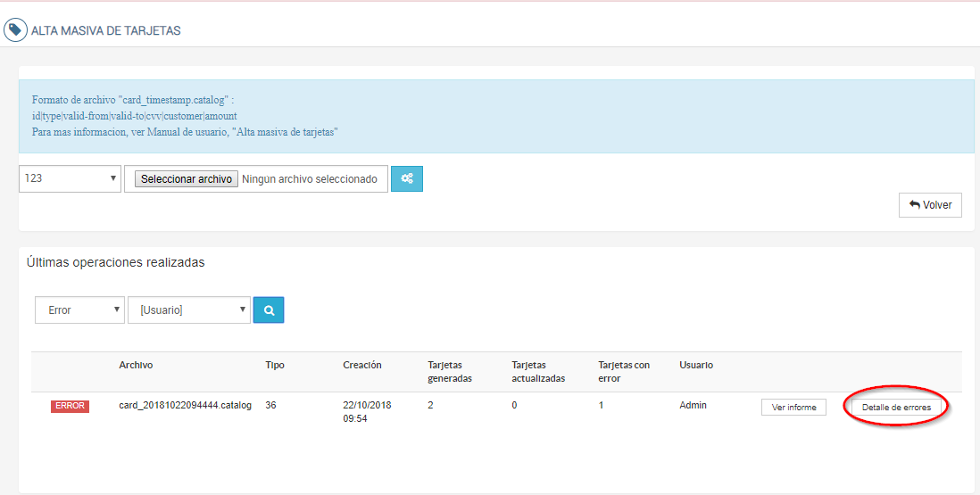Click the magnifier search icon button
The width and height of the screenshot is (980, 495).
[x=269, y=310]
